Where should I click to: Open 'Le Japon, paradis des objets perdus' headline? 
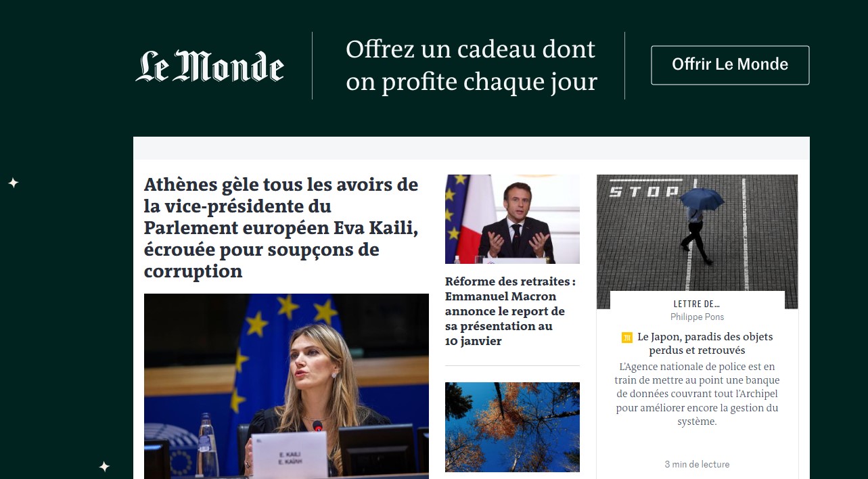704,344
